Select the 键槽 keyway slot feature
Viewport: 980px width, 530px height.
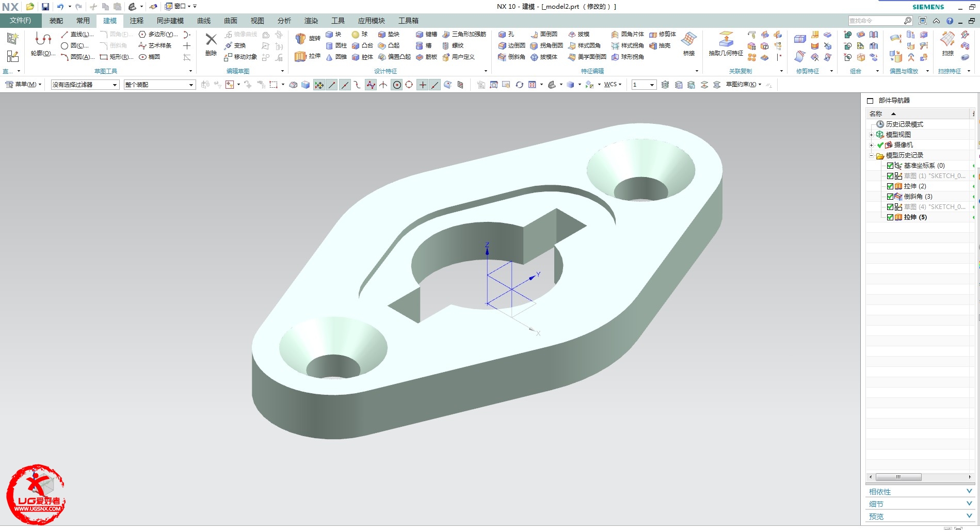click(426, 34)
